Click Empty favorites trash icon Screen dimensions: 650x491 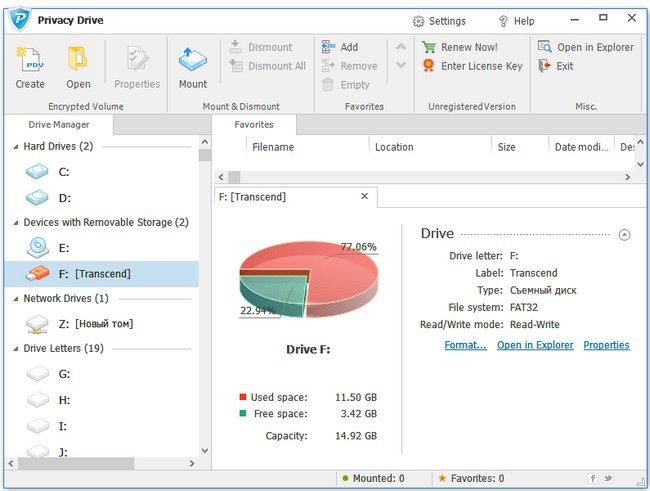tap(328, 85)
